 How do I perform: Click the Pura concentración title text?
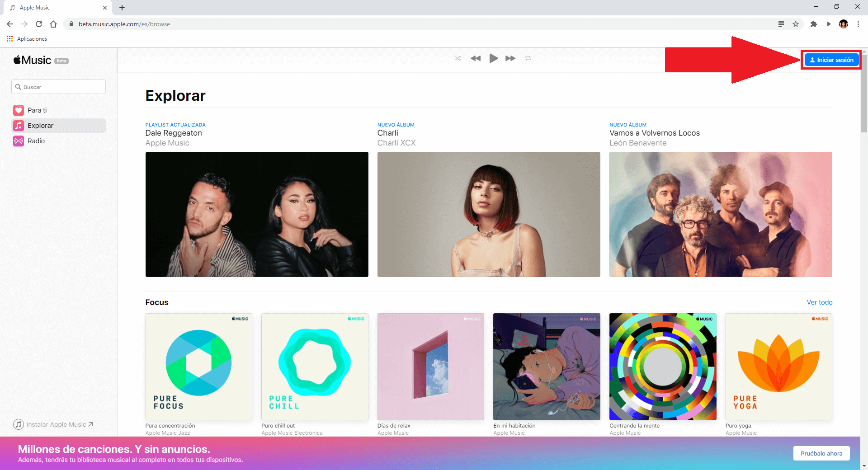(x=170, y=426)
